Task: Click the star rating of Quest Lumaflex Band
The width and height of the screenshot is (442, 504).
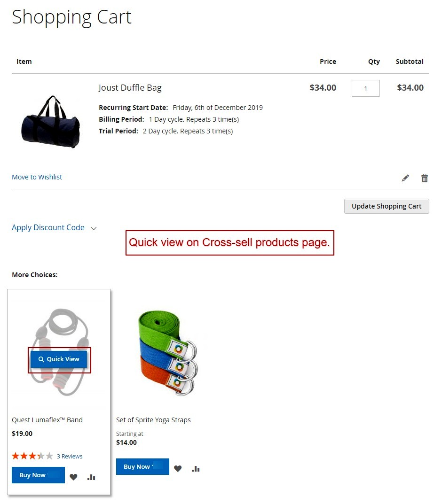Action: pos(32,456)
